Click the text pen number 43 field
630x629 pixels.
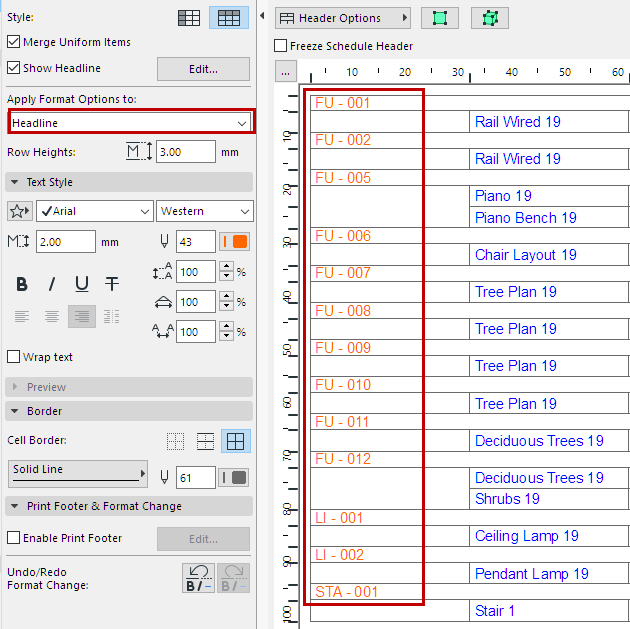[196, 241]
